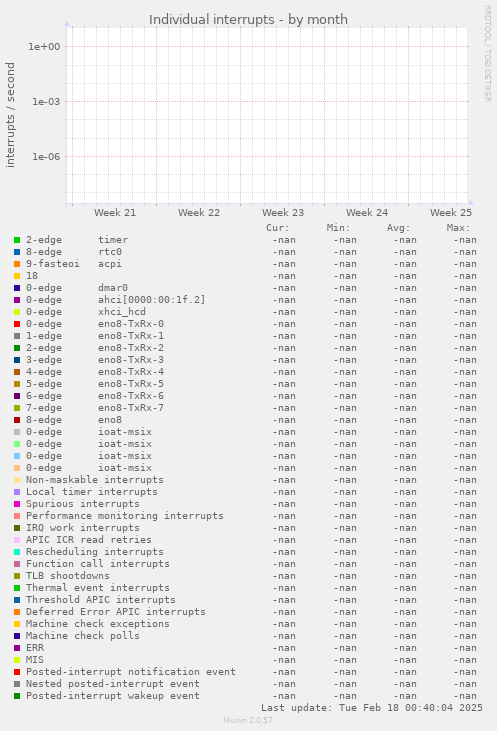
Task: Click the red swatch beside eno8-TxRx-0
Action: coord(17,324)
